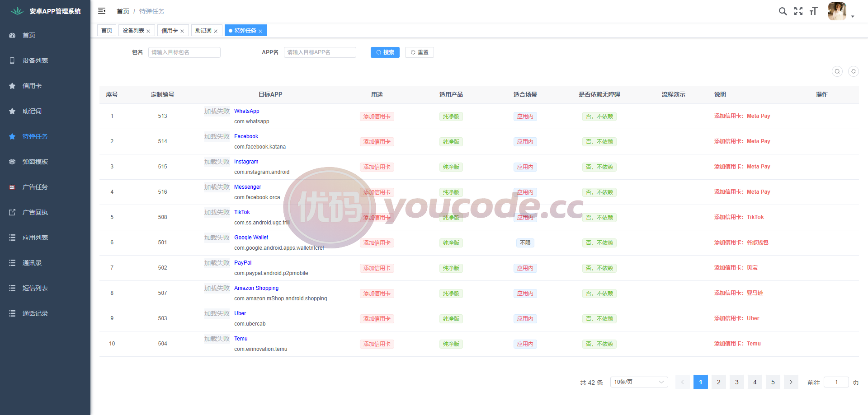Open 设备列表 in the sidebar

45,61
